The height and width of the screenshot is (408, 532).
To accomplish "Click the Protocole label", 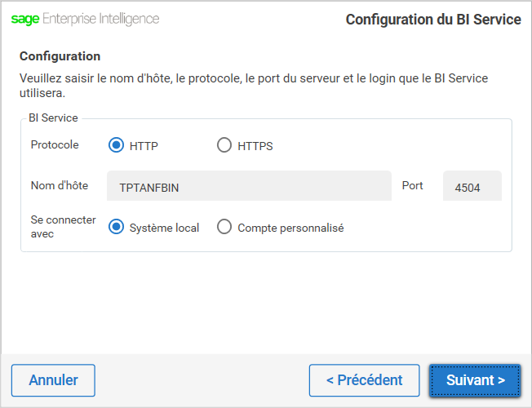I will point(55,145).
